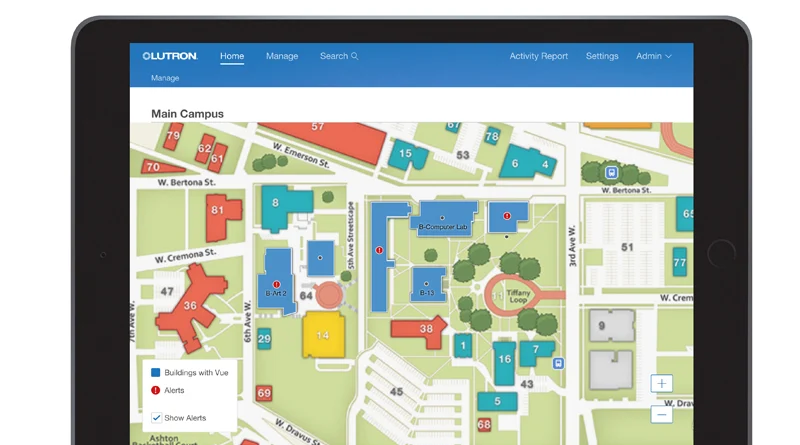This screenshot has height=445, width=800.
Task: Select the B-13 building
Action: coord(428,284)
